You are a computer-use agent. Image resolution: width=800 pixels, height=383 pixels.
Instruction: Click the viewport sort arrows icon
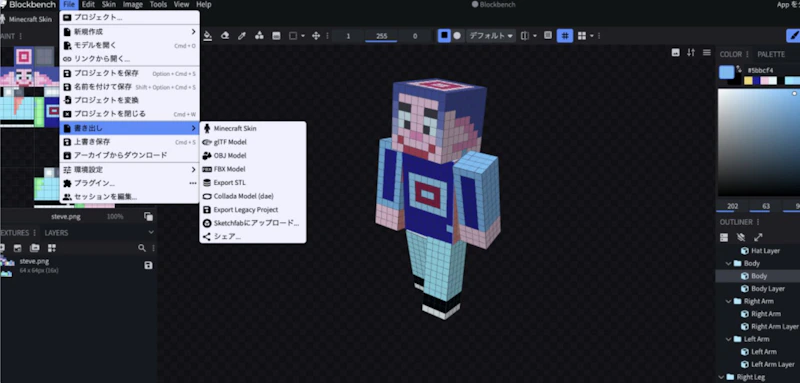pos(691,53)
